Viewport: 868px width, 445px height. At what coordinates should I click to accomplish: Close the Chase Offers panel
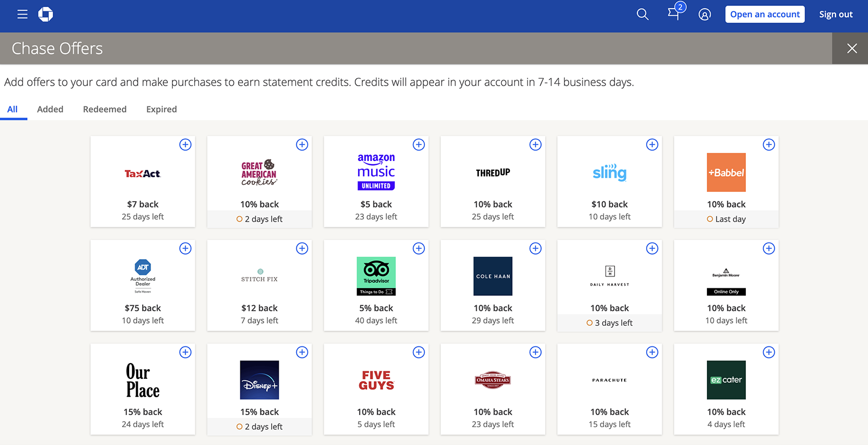pos(852,48)
